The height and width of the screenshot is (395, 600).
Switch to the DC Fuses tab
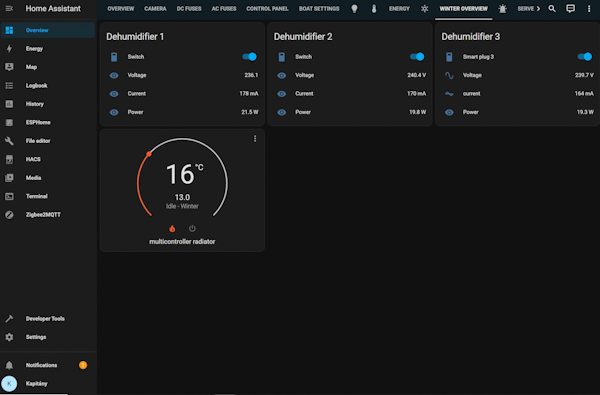tap(189, 9)
